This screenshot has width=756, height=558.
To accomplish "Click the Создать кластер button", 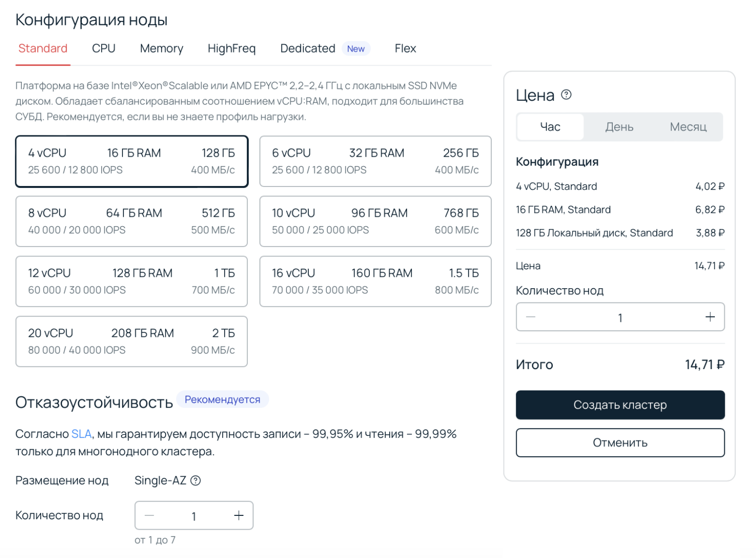I will point(620,405).
